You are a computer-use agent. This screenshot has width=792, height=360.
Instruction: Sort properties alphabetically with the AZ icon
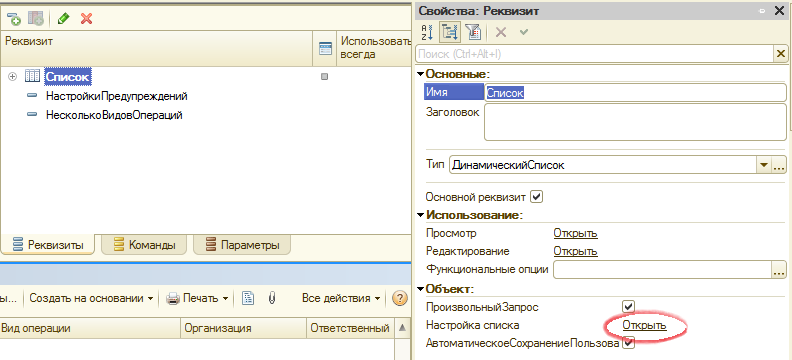(427, 32)
